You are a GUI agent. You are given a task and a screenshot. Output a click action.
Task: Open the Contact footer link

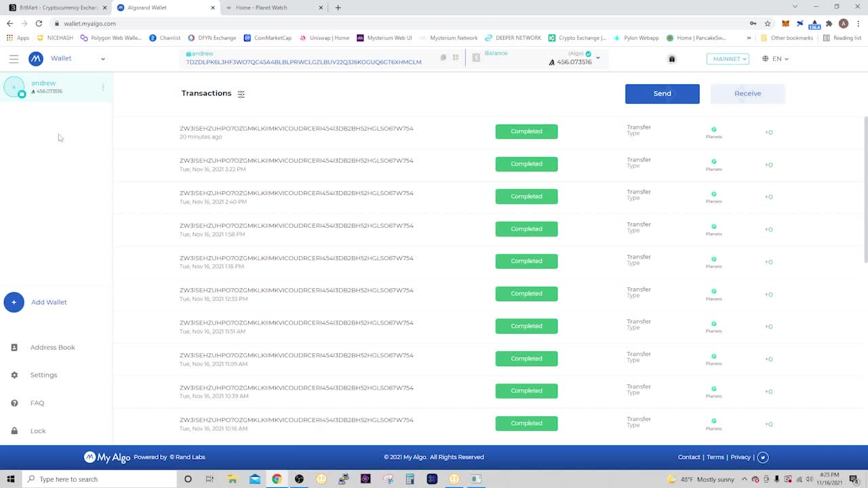pyautogui.click(x=689, y=457)
